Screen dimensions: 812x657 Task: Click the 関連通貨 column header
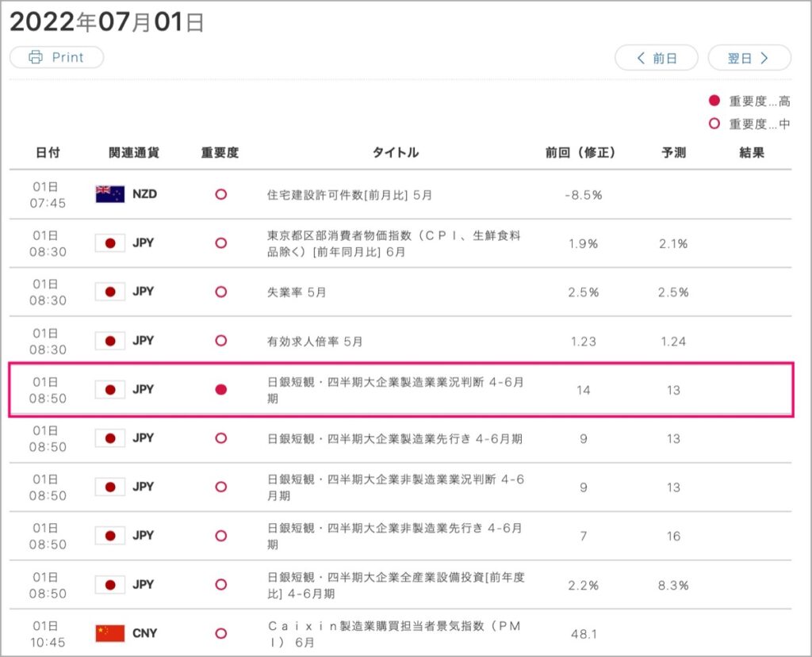tap(133, 153)
